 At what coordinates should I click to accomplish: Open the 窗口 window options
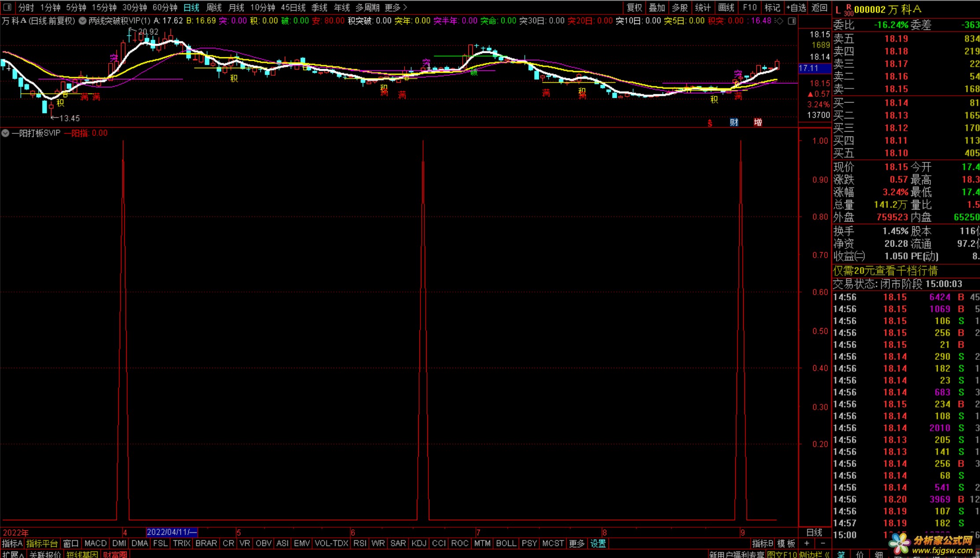click(70, 543)
